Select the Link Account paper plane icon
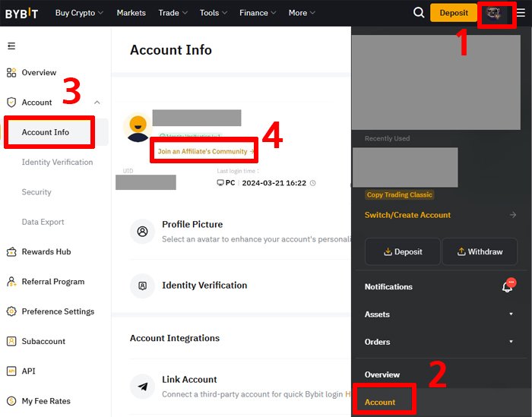Viewport: 532px width, 417px height. [143, 387]
